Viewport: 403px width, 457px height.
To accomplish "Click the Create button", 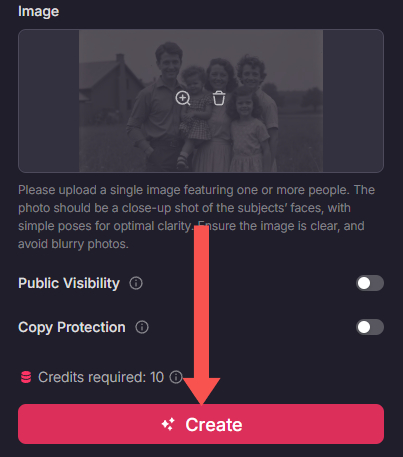I will pos(201,424).
